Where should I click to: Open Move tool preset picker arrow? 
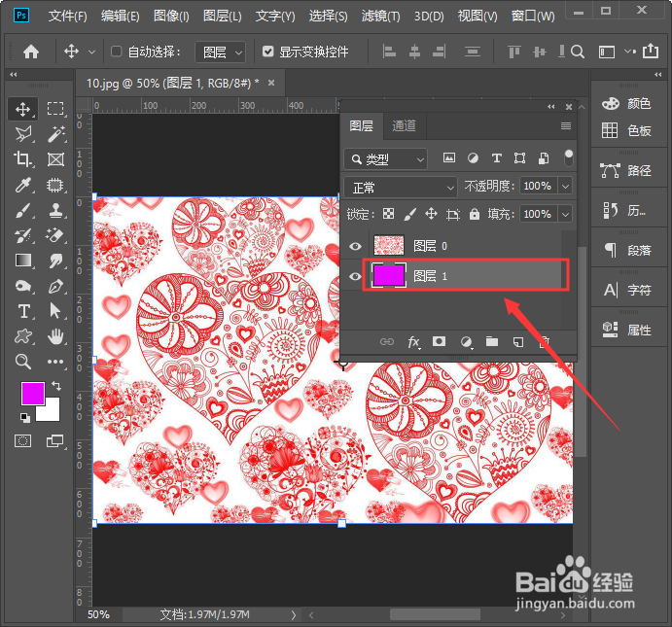click(x=91, y=52)
